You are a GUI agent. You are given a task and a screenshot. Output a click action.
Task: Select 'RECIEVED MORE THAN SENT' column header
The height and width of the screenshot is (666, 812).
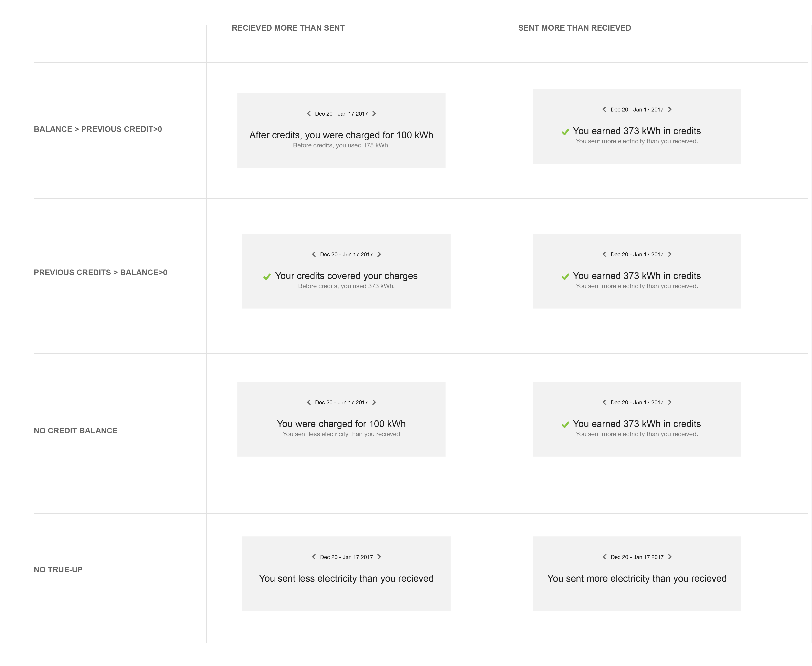288,28
